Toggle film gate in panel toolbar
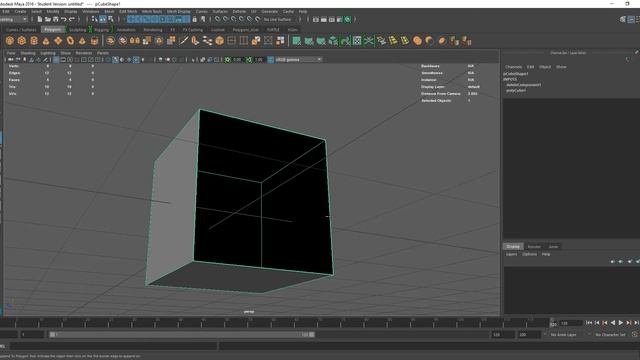Screen dimensions: 640x360 click(63, 60)
